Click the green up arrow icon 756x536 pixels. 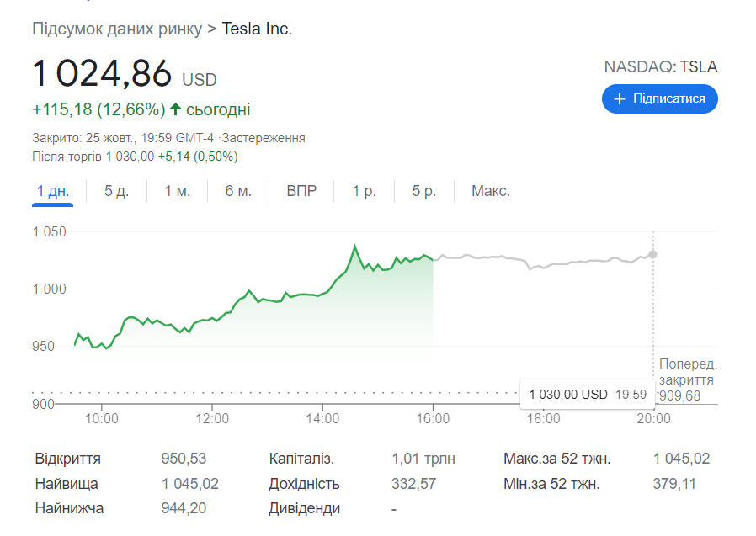[175, 109]
